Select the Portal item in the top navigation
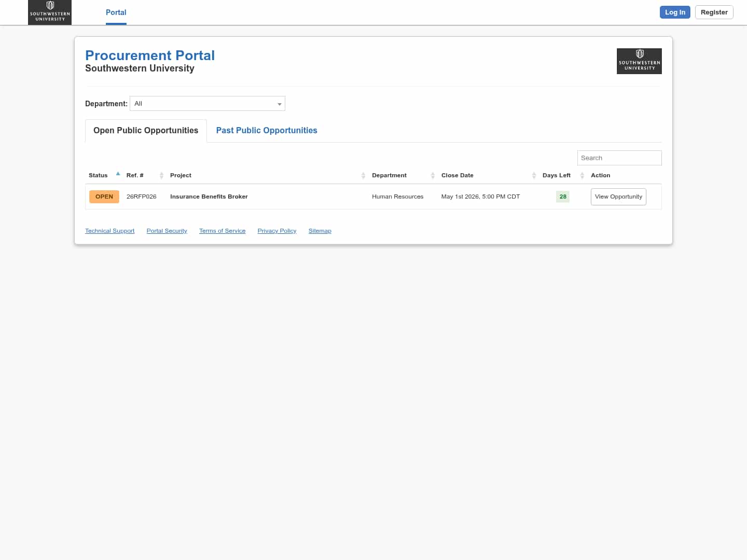 tap(116, 12)
